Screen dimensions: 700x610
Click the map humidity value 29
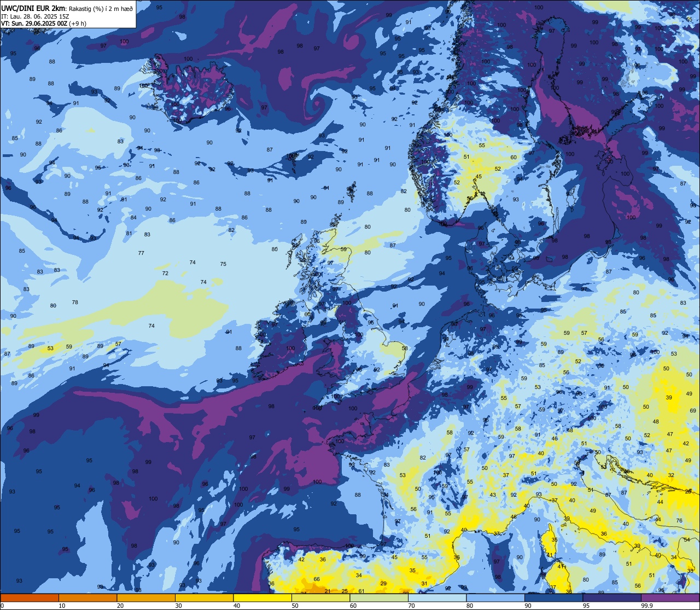pos(383,583)
